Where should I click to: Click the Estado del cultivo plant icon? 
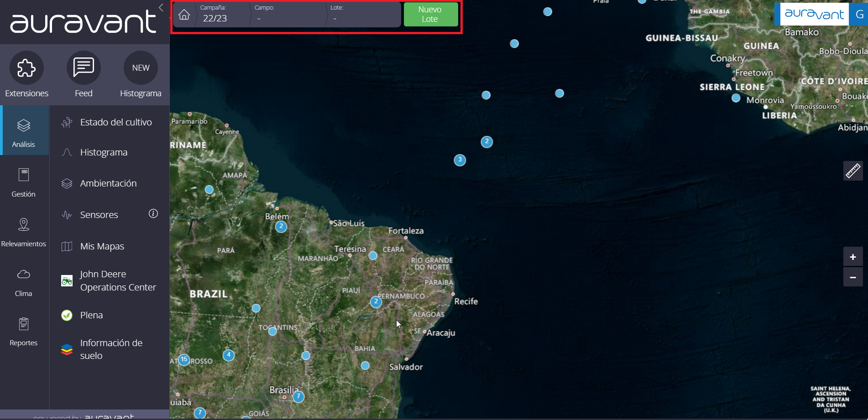67,122
